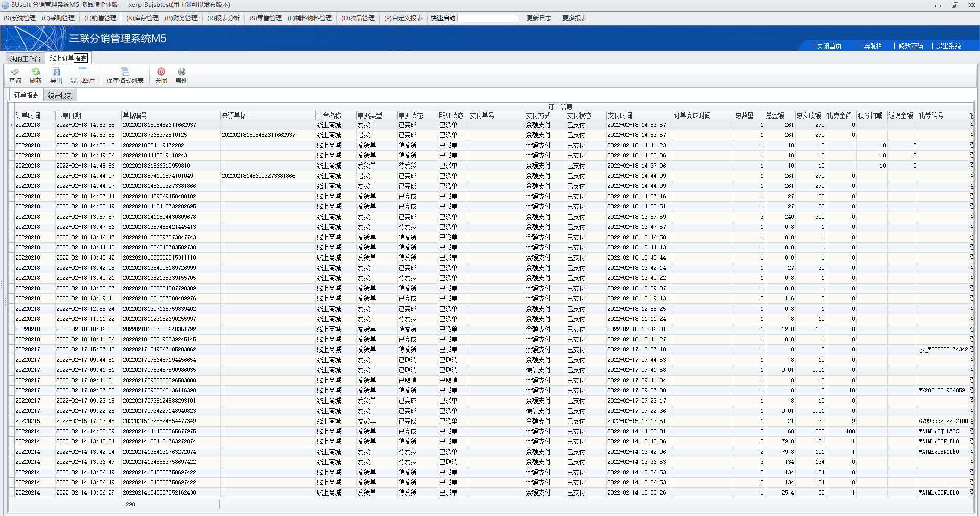
Task: Click the 显示图片 show picture icon
Action: (82, 76)
